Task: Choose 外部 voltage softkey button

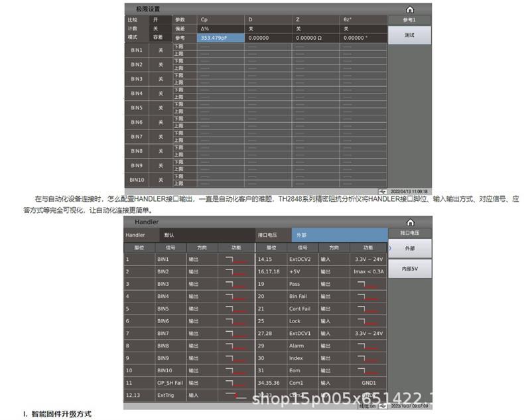Action: click(410, 248)
